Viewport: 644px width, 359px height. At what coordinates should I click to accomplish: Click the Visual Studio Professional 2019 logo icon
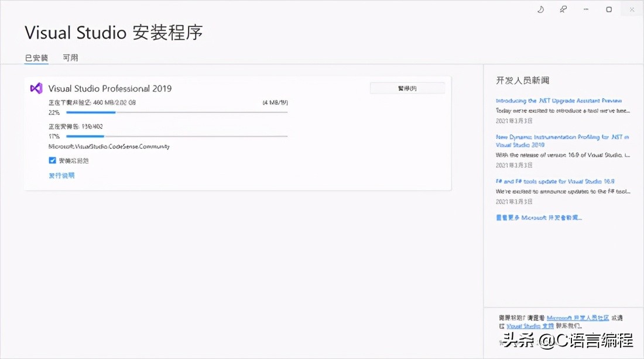coord(36,88)
